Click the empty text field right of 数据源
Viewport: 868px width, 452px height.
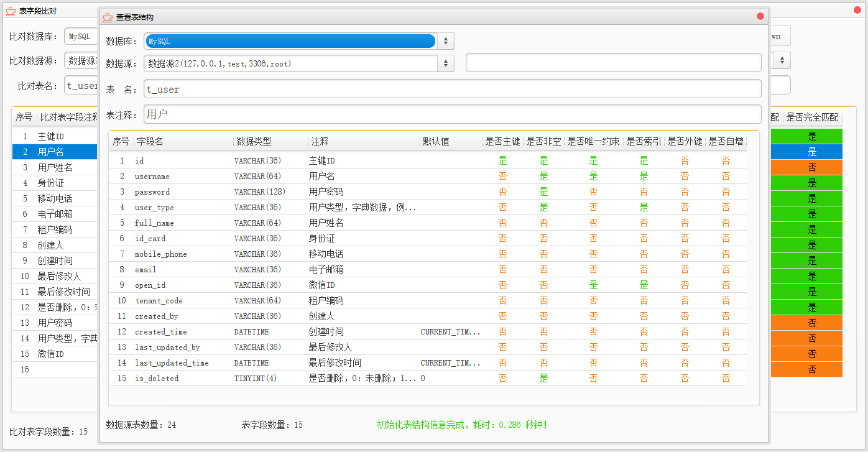pos(613,63)
